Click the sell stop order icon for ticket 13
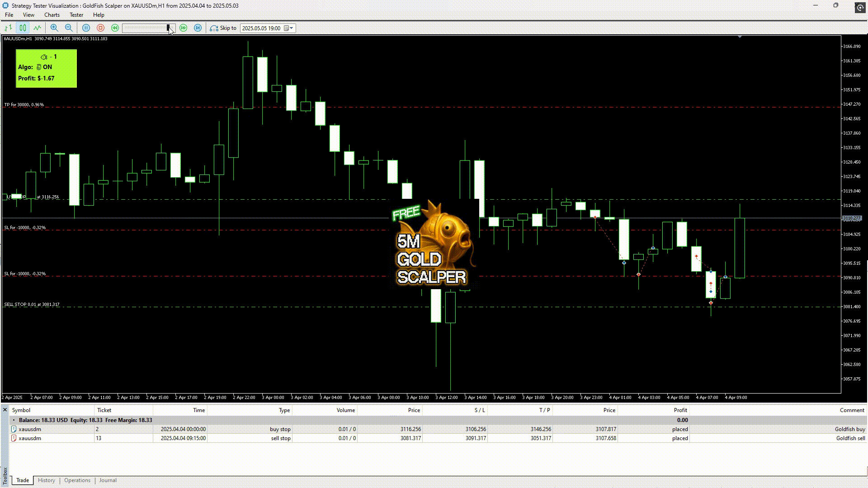 click(x=14, y=438)
